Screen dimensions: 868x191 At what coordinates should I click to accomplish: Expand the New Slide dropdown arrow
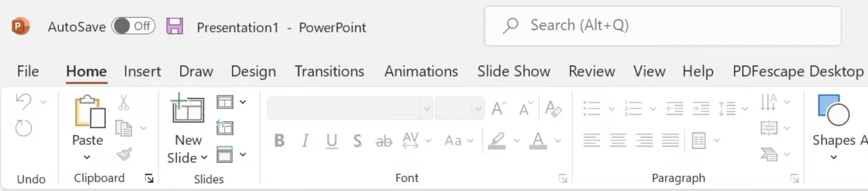click(x=205, y=158)
